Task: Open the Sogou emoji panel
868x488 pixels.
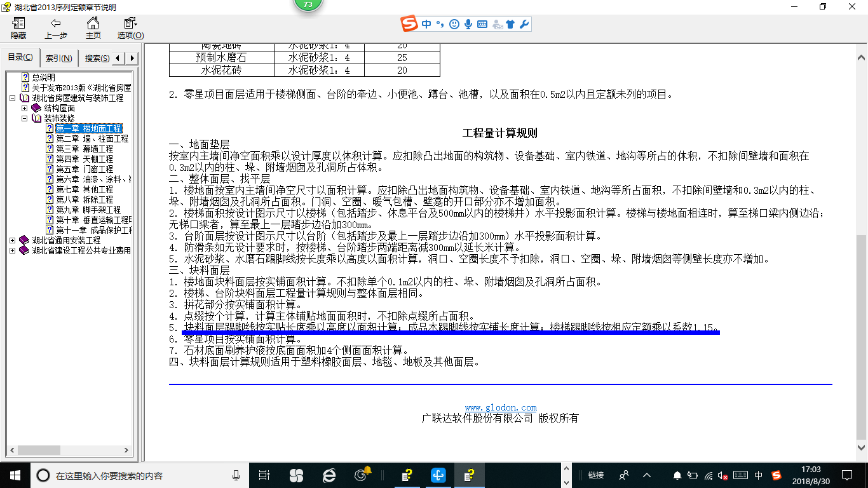Action: point(454,24)
